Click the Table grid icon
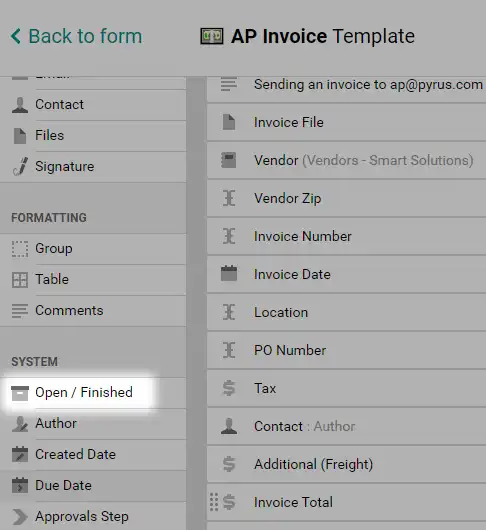This screenshot has height=530, width=486. [x=20, y=280]
